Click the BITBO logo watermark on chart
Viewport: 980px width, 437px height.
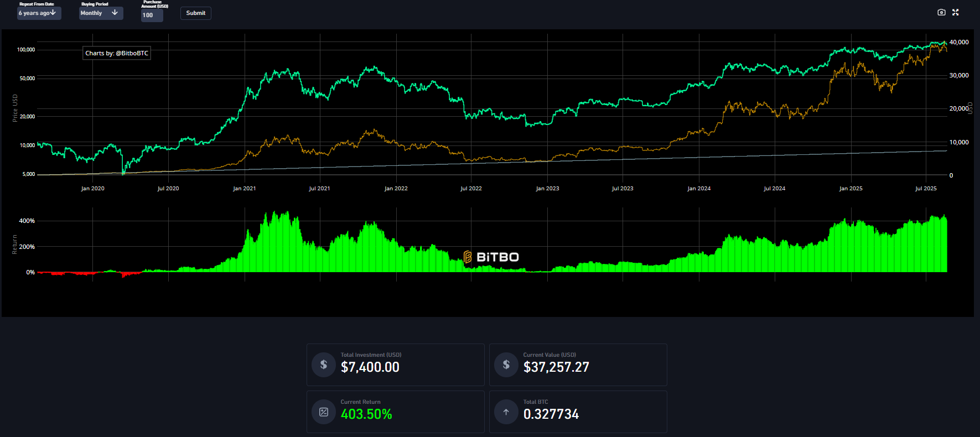[491, 257]
